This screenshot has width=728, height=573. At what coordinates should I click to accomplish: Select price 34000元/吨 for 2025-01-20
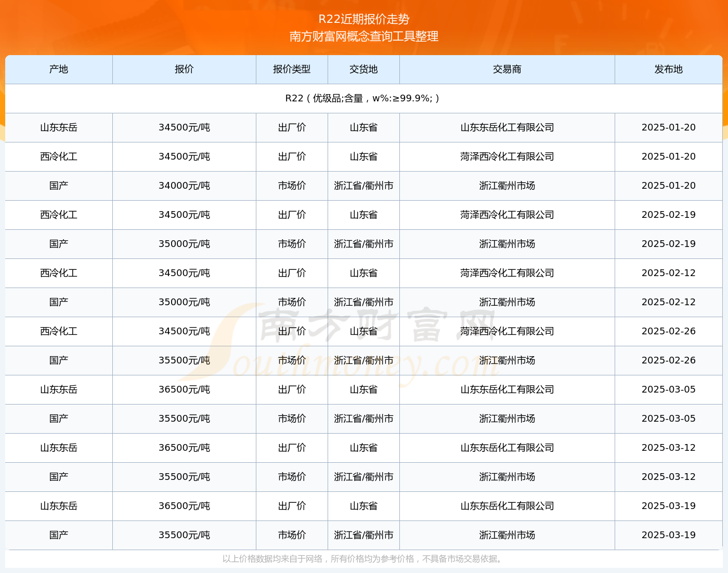[184, 186]
